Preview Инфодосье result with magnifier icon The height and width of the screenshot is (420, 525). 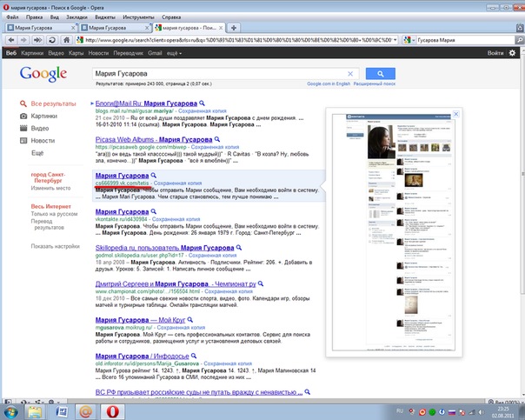[x=194, y=356]
